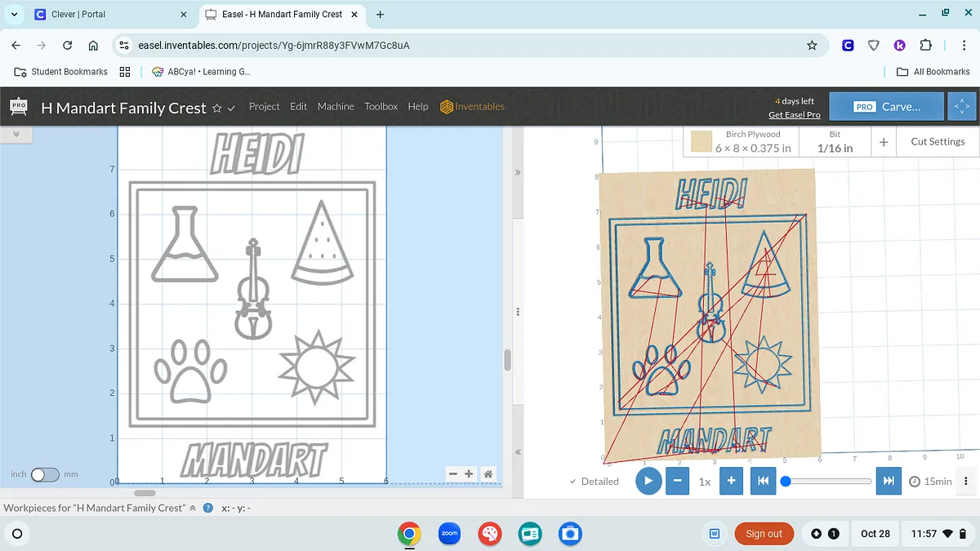The image size is (980, 551).
Task: Play the carve simulation preview
Action: tap(648, 481)
